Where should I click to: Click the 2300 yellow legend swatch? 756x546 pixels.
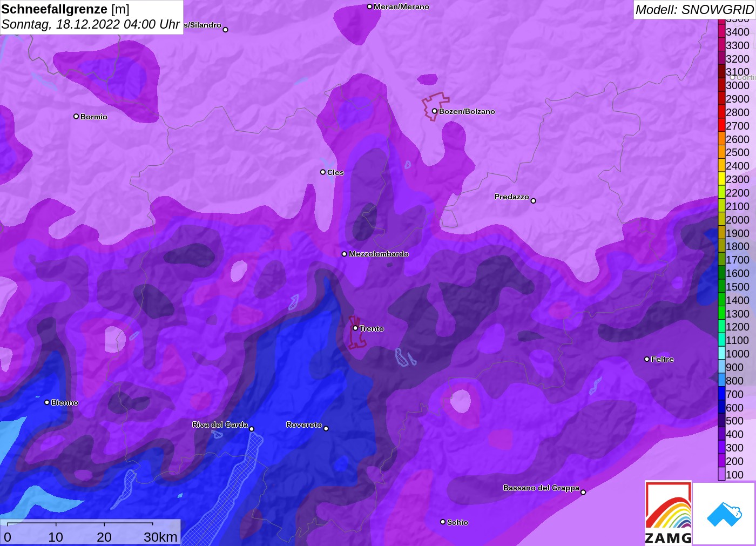click(x=721, y=179)
